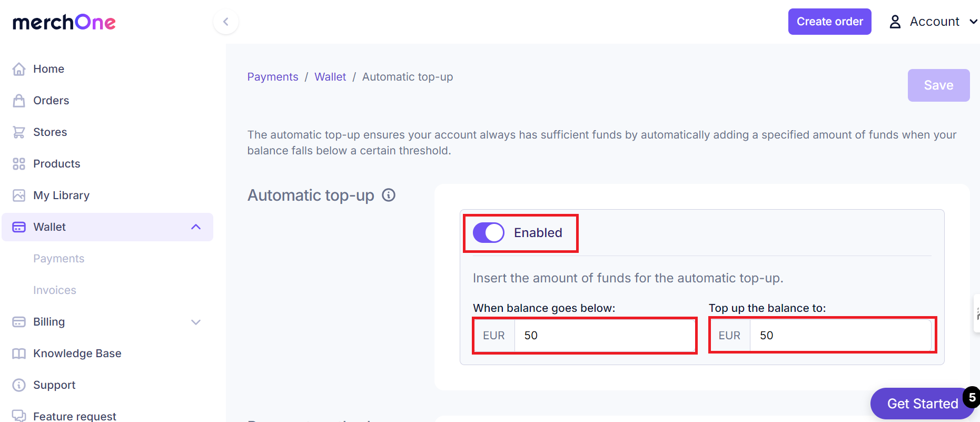The image size is (980, 422).
Task: Switch to the Payments sub-item under Wallet
Action: (x=58, y=258)
